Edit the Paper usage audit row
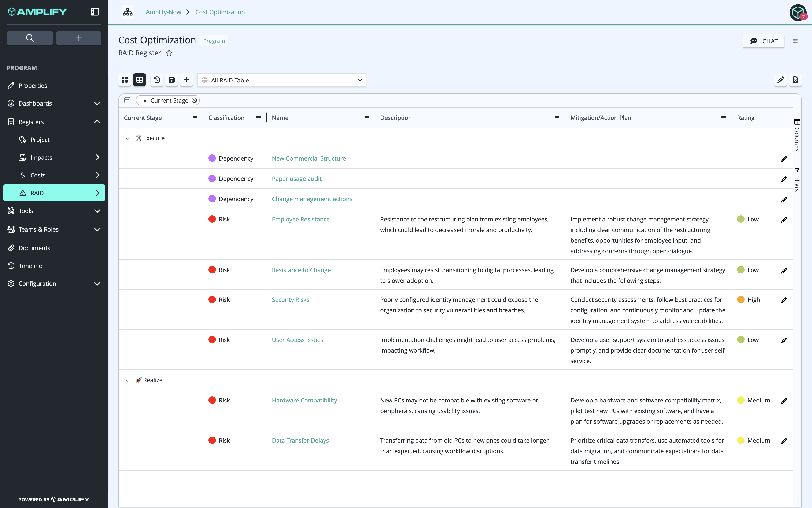812x508 pixels. [x=784, y=179]
